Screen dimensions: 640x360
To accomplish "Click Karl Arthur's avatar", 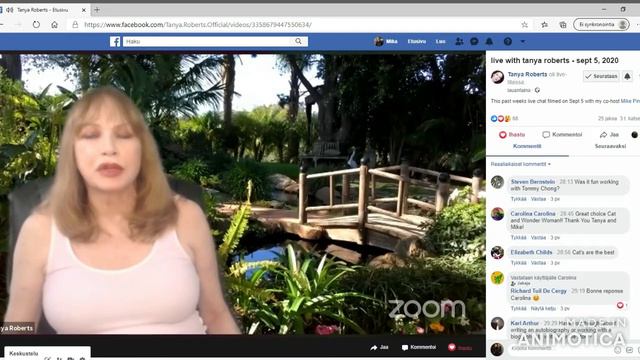I will point(497,323).
